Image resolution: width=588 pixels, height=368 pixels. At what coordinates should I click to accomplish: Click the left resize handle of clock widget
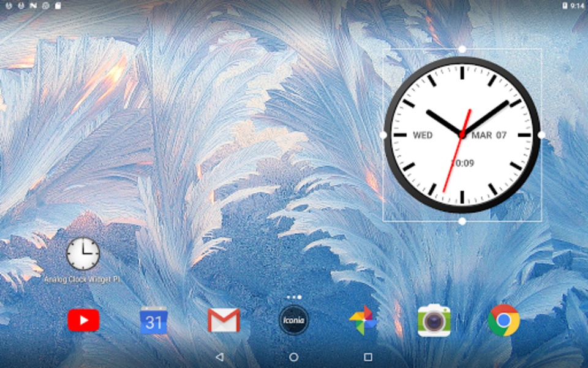(383, 135)
